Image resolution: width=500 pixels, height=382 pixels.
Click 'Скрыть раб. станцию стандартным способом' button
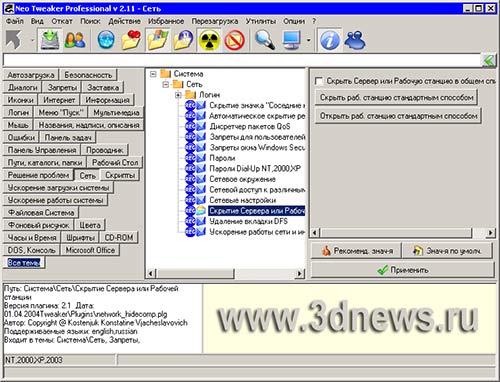click(396, 98)
